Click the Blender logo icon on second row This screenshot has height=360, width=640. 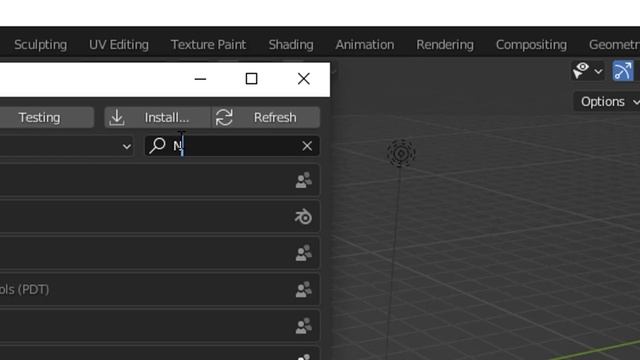303,217
